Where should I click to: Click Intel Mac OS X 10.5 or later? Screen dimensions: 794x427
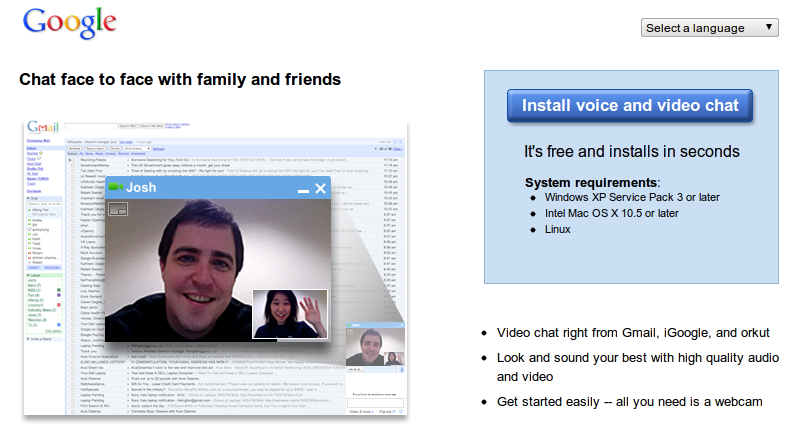(x=612, y=213)
